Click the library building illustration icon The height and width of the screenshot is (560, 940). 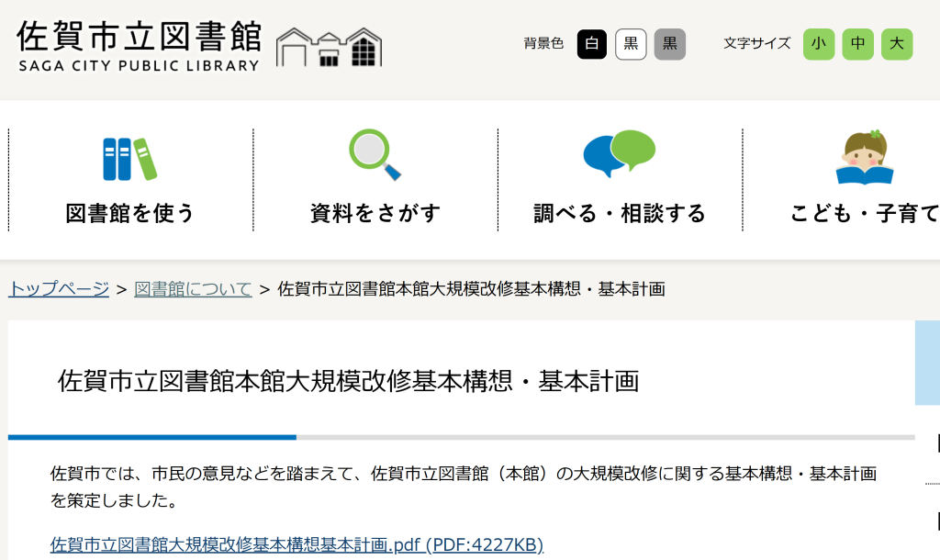click(329, 47)
